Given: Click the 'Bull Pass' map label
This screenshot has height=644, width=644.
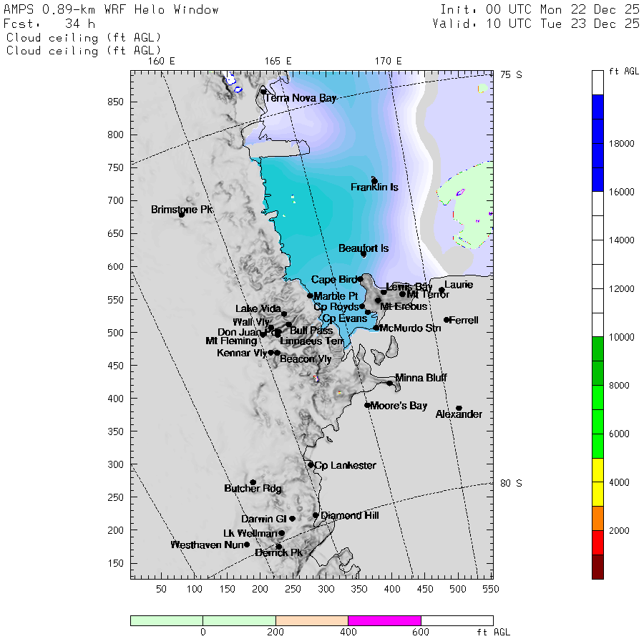Looking at the screenshot, I should coord(311,331).
